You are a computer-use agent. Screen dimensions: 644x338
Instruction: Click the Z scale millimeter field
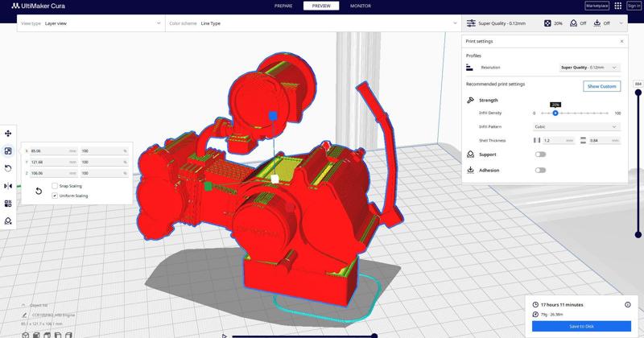[54, 173]
